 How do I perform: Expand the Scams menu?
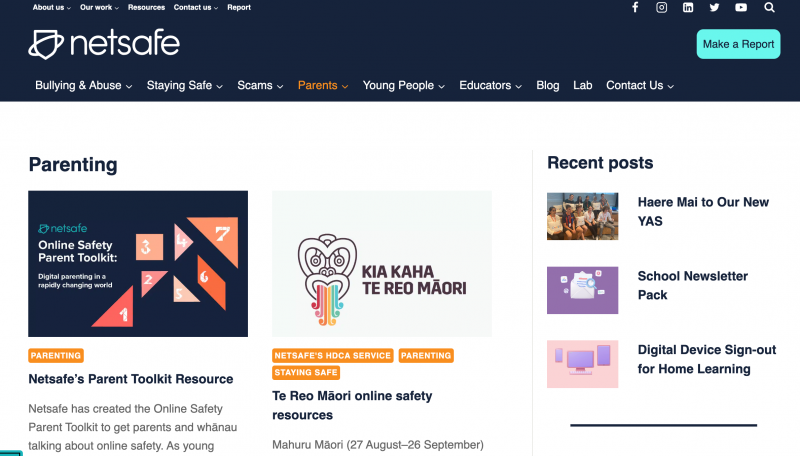coord(260,86)
